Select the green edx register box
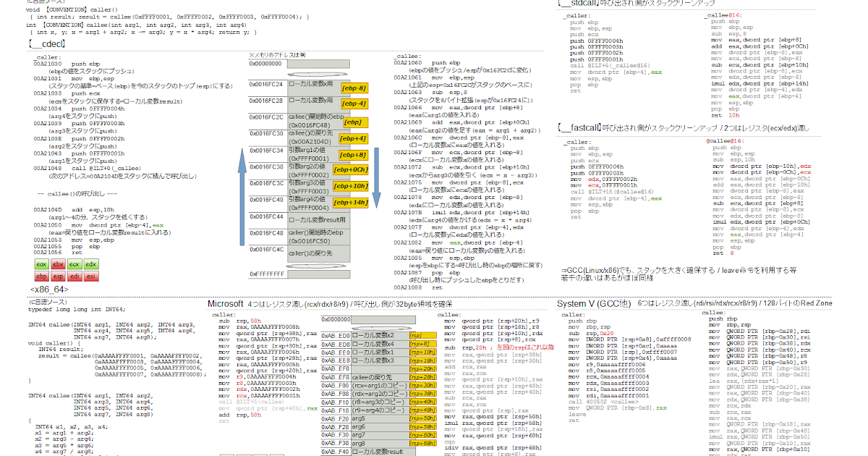868x456 pixels. tap(91, 265)
